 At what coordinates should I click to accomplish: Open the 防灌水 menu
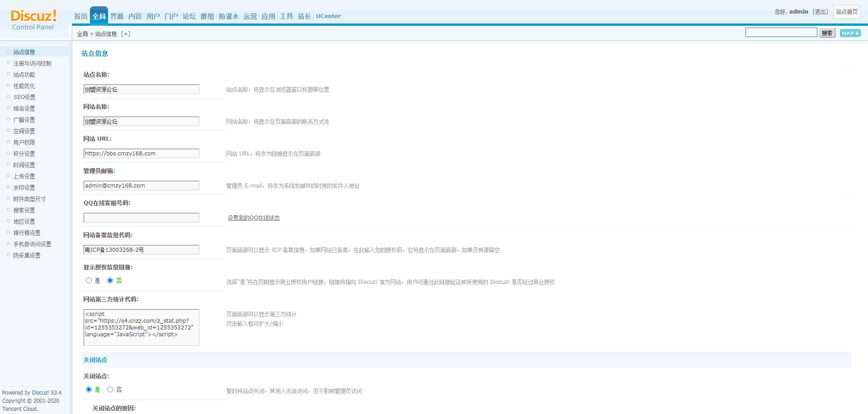tap(228, 16)
